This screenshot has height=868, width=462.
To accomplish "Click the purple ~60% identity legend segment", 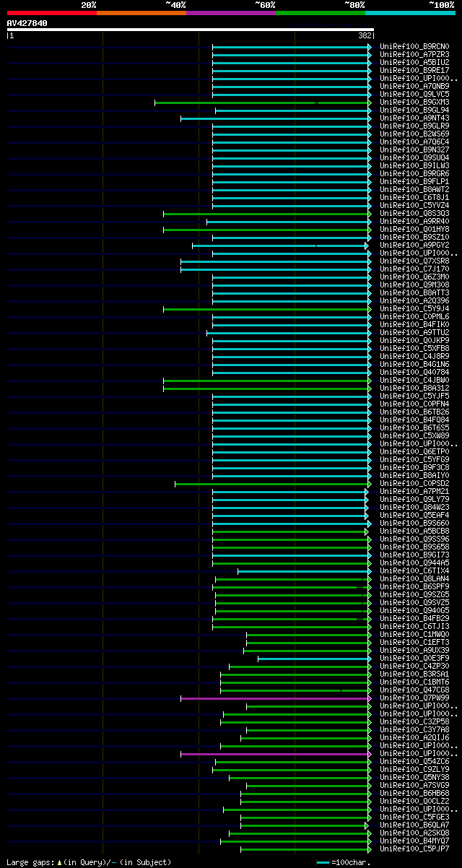I will [231, 12].
